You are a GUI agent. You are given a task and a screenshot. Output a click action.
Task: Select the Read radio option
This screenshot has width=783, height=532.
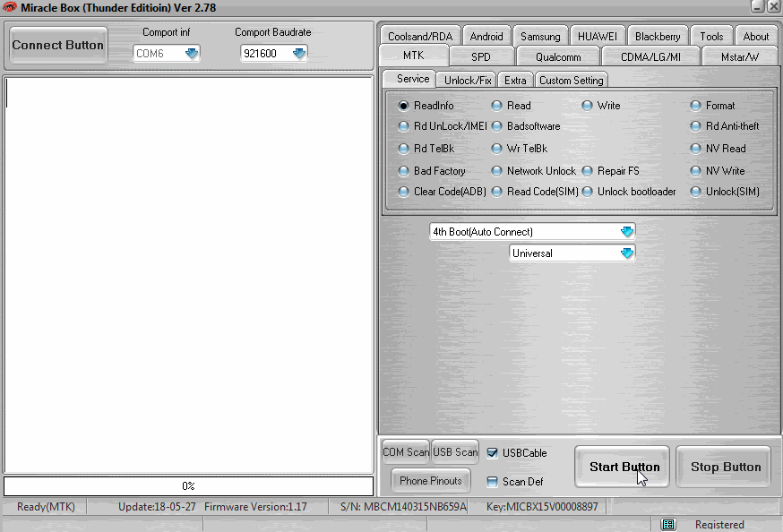(x=496, y=106)
